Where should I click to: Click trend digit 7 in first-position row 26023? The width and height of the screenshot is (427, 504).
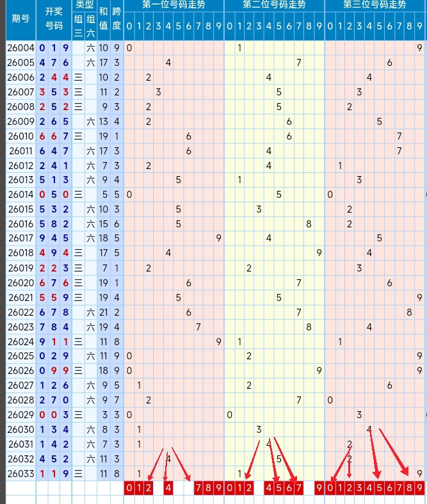(198, 327)
